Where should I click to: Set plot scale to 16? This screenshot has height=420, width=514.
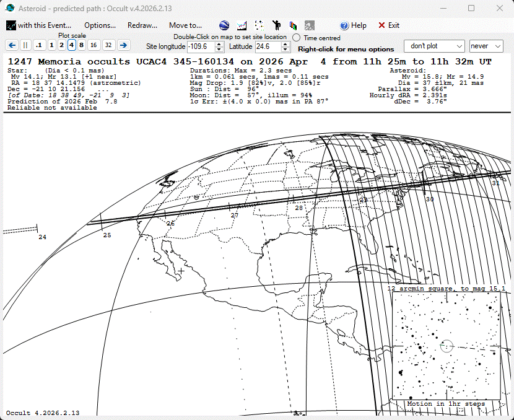(x=94, y=45)
